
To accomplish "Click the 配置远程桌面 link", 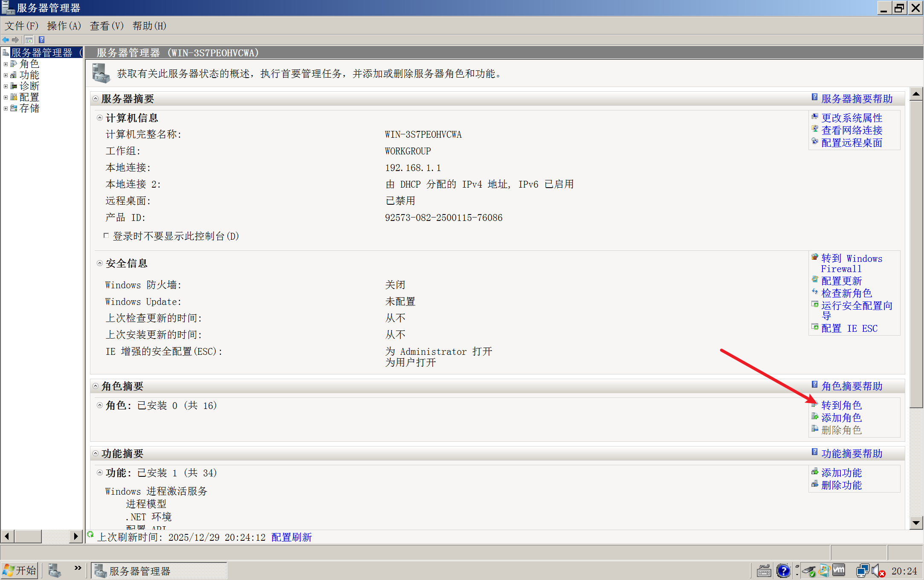I will click(x=852, y=143).
